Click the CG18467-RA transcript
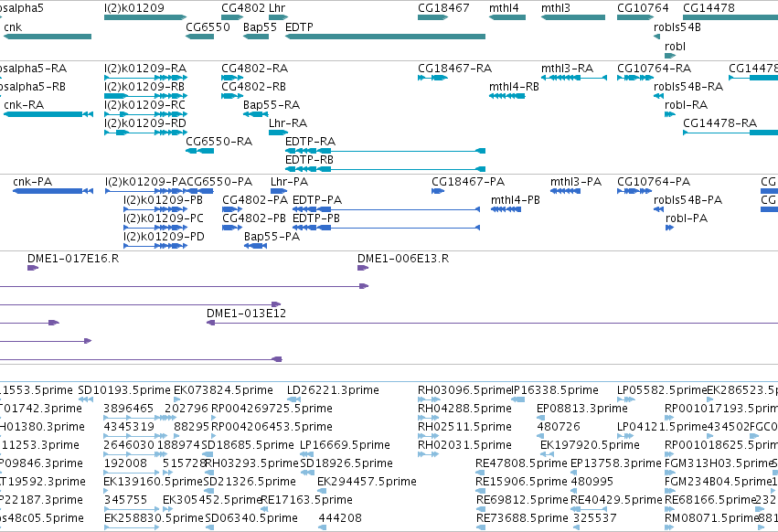 (432, 78)
